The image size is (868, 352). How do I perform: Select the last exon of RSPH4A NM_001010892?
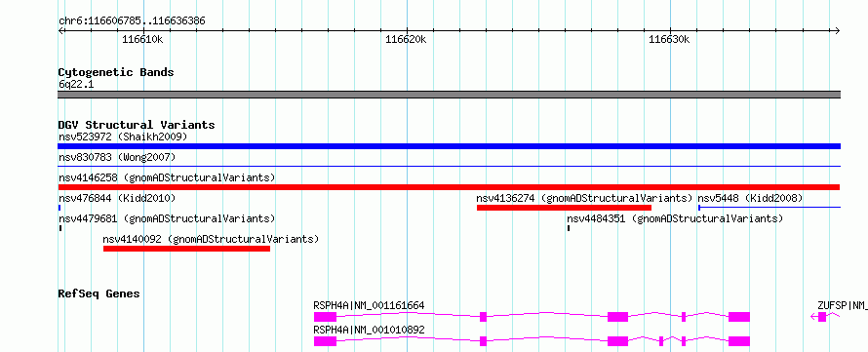[x=739, y=341]
